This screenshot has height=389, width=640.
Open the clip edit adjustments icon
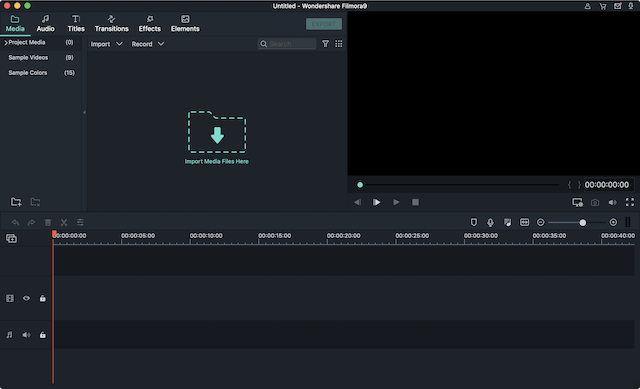80,222
